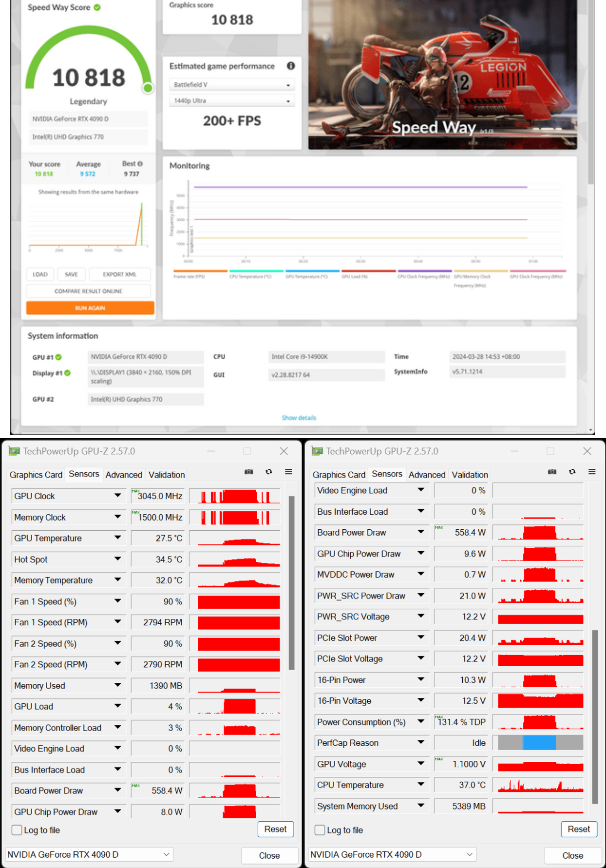Click the refresh icon in left GPU-Z window
The image size is (606, 868).
268,472
